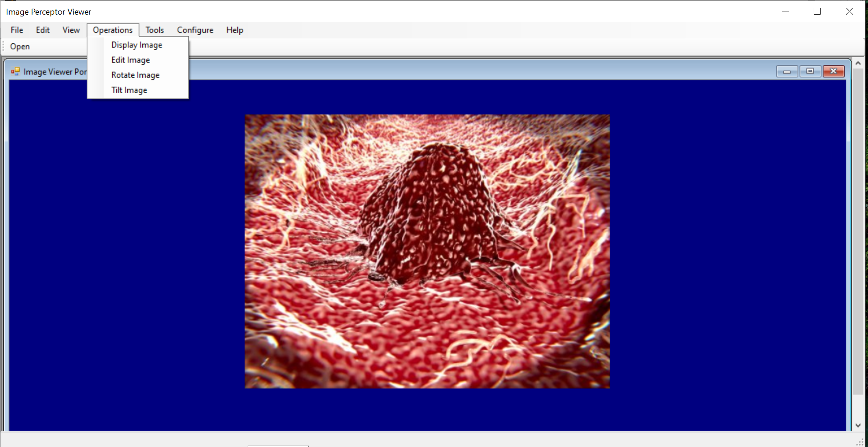The width and height of the screenshot is (868, 447).
Task: Click the Image Viewer Portal window icon
Action: coord(16,72)
